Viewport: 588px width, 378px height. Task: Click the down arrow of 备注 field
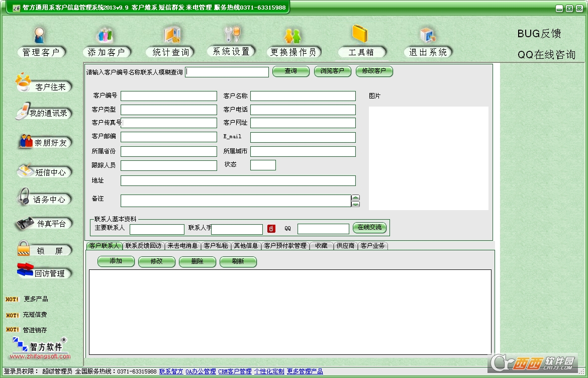(x=356, y=204)
